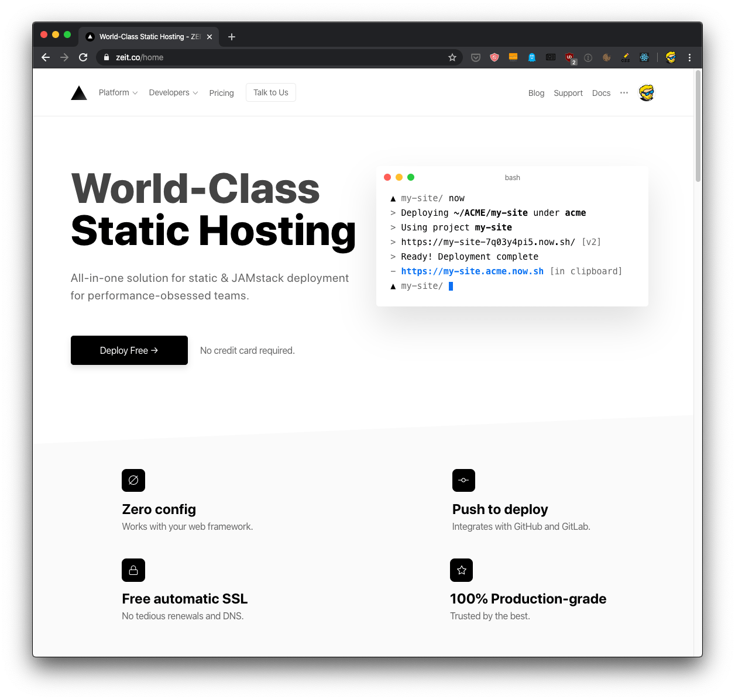
Task: Expand the Developers dropdown menu
Action: [173, 93]
